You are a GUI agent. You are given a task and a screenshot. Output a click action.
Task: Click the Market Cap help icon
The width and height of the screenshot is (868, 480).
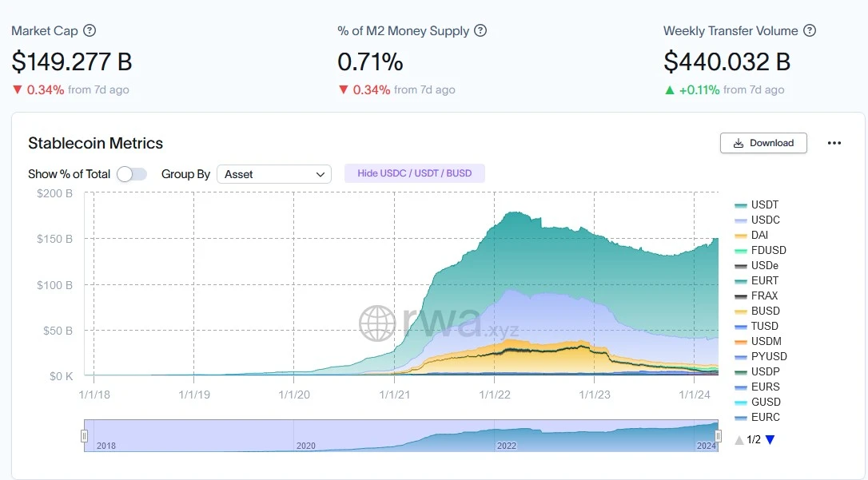pos(90,31)
